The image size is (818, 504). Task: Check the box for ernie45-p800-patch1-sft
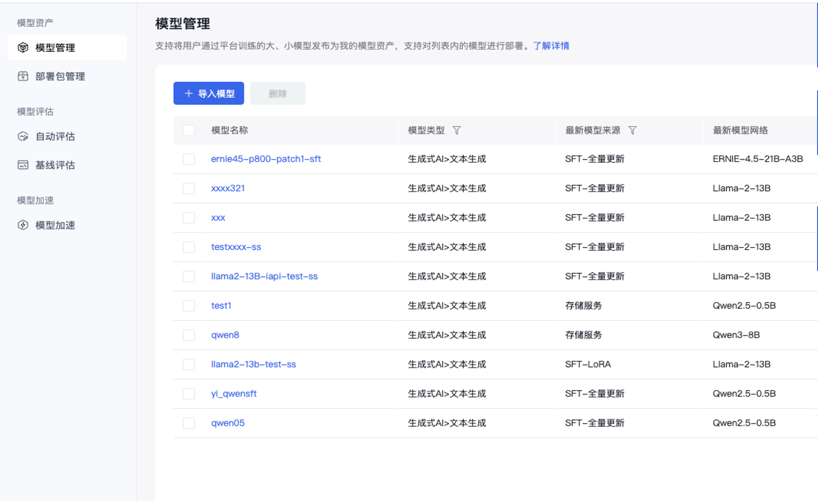pos(189,159)
